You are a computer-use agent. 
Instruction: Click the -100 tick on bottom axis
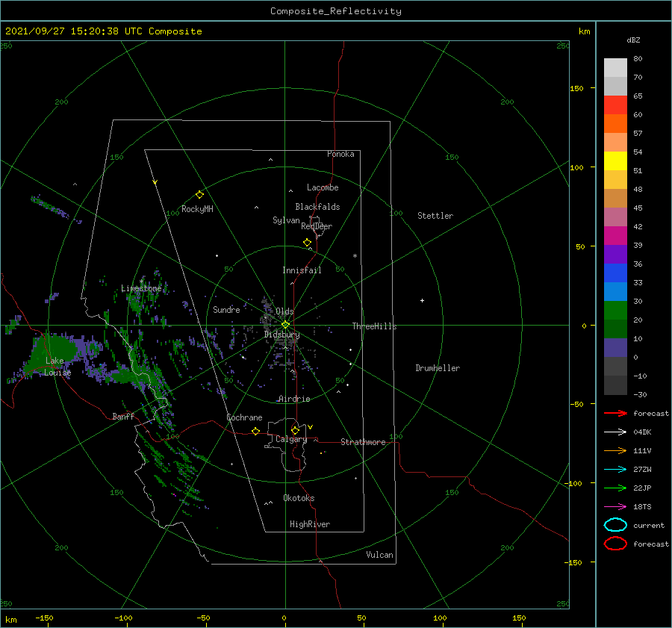(x=123, y=618)
